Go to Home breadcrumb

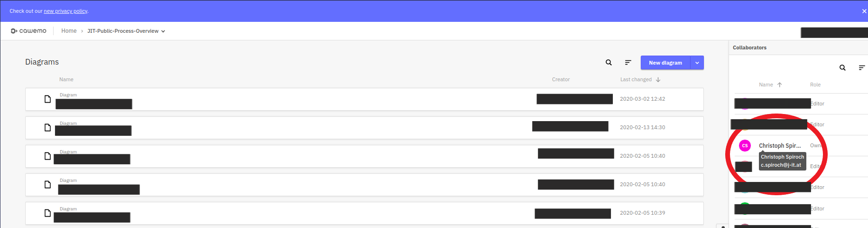(x=69, y=31)
